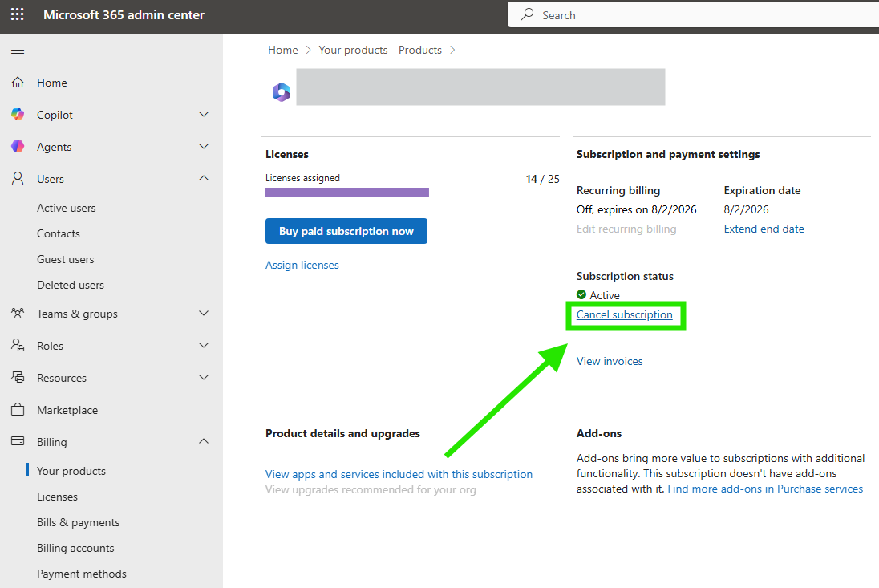
Task: Click the Home breadcrumb link
Action: 283,50
